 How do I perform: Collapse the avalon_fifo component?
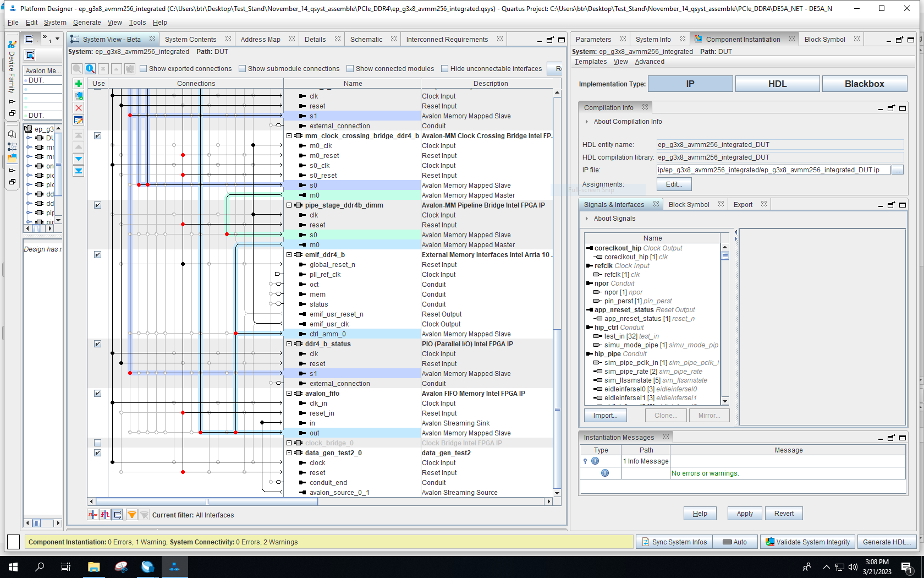tap(289, 394)
